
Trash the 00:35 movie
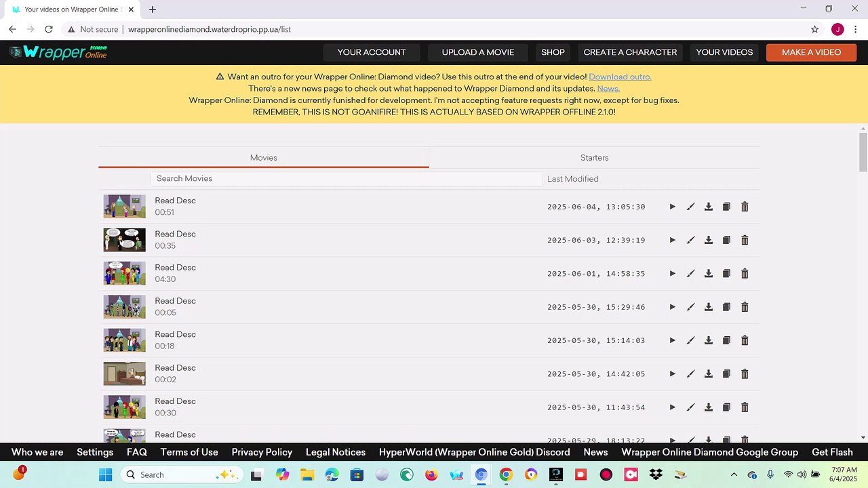pos(745,240)
